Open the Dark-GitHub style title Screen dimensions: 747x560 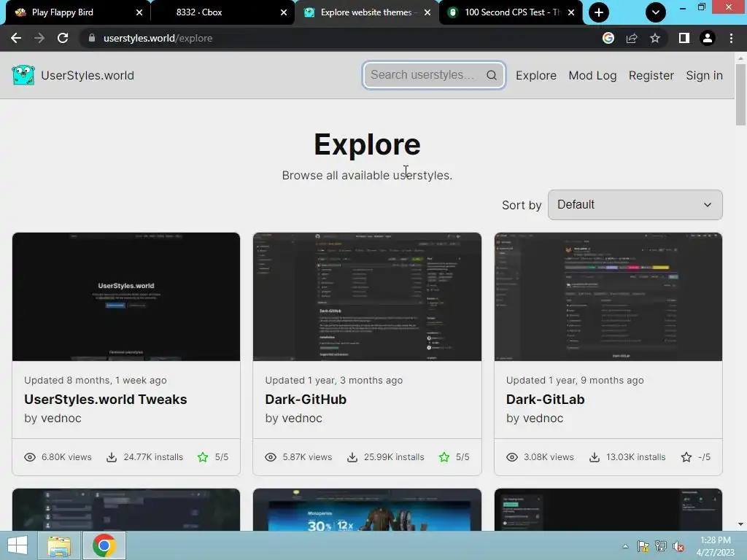[x=306, y=400]
